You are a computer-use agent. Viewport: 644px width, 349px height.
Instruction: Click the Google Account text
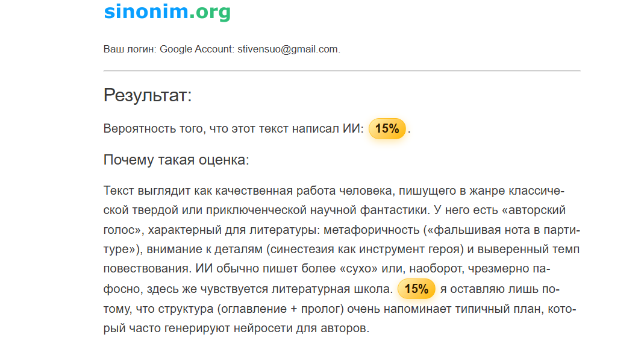(x=196, y=49)
